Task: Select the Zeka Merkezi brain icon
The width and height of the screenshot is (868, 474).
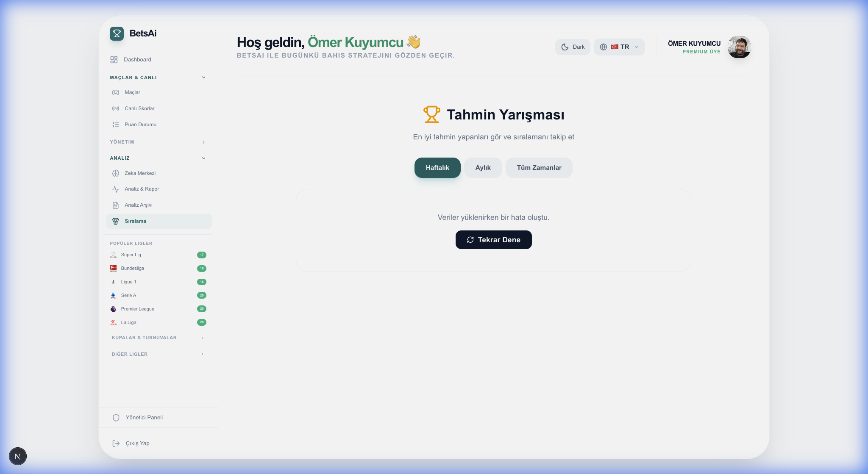Action: coord(116,173)
